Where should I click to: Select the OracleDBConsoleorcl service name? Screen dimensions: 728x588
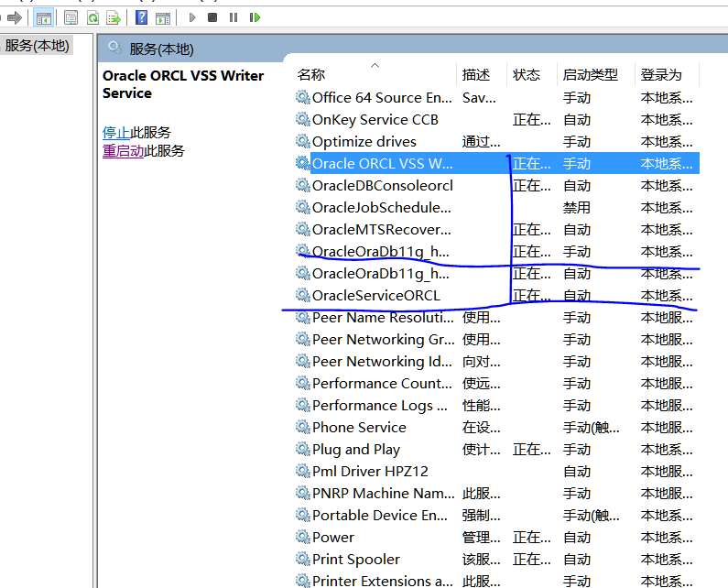coord(383,186)
